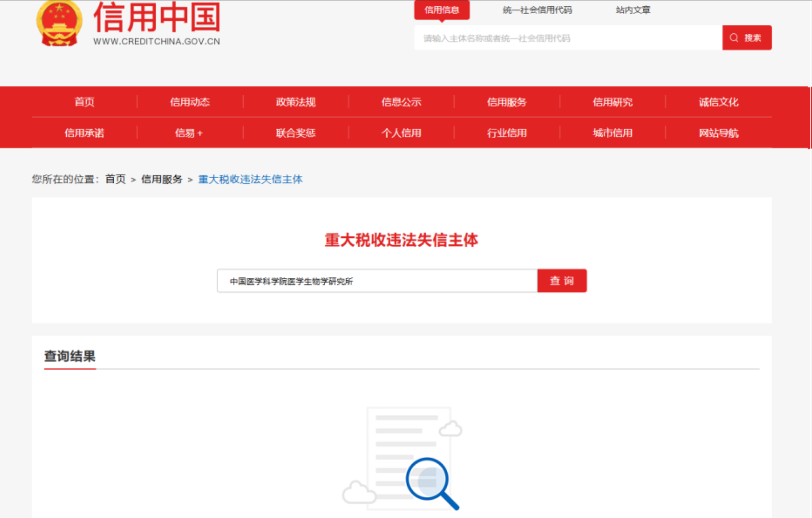812x518 pixels.
Task: Click the blue 重大税收违法失信主体 breadcrumb
Action: (251, 179)
